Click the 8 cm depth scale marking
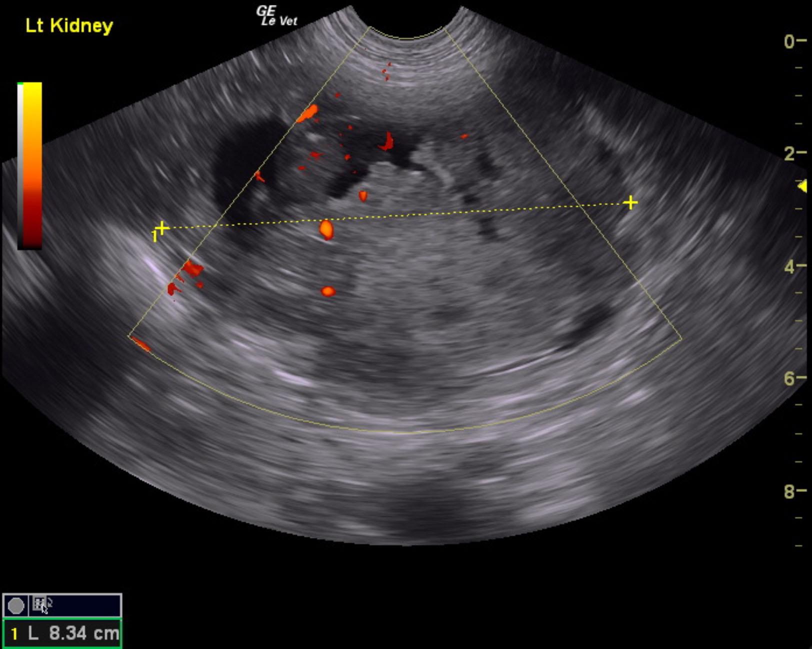This screenshot has height=649, width=812. [794, 492]
